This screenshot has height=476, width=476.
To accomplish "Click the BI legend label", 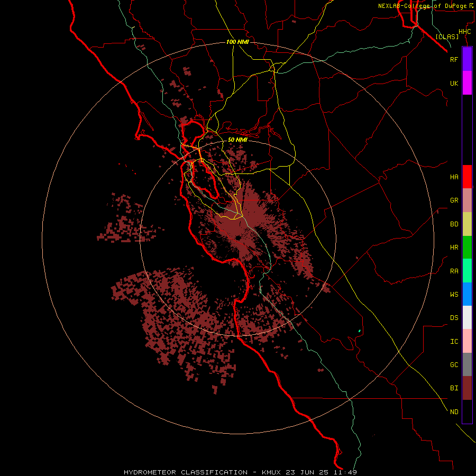I will [454, 388].
